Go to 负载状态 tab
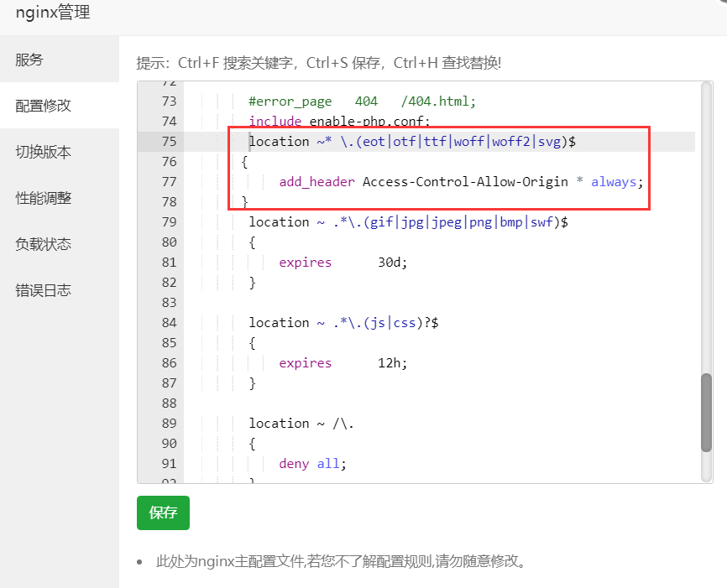 pyautogui.click(x=44, y=244)
